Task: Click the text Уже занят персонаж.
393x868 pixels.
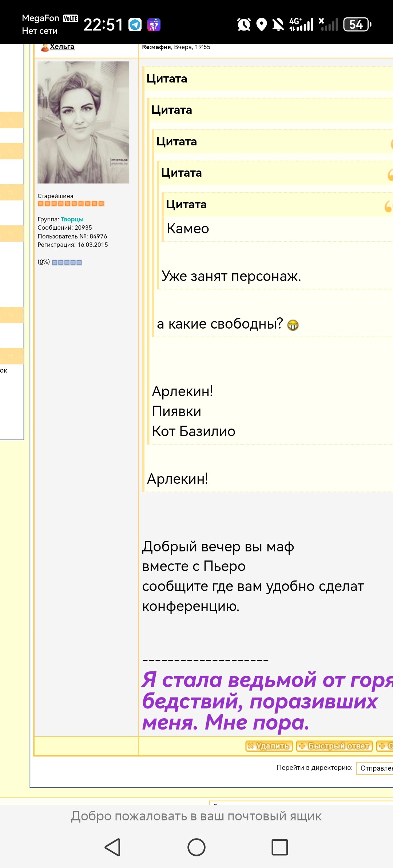Action: [x=231, y=276]
